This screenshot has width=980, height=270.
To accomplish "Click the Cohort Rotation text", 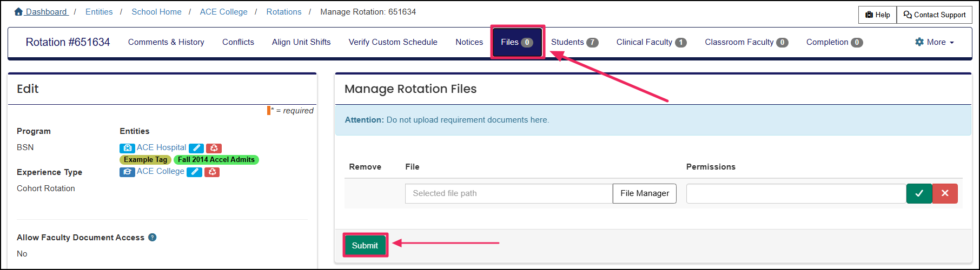I will (x=46, y=188).
